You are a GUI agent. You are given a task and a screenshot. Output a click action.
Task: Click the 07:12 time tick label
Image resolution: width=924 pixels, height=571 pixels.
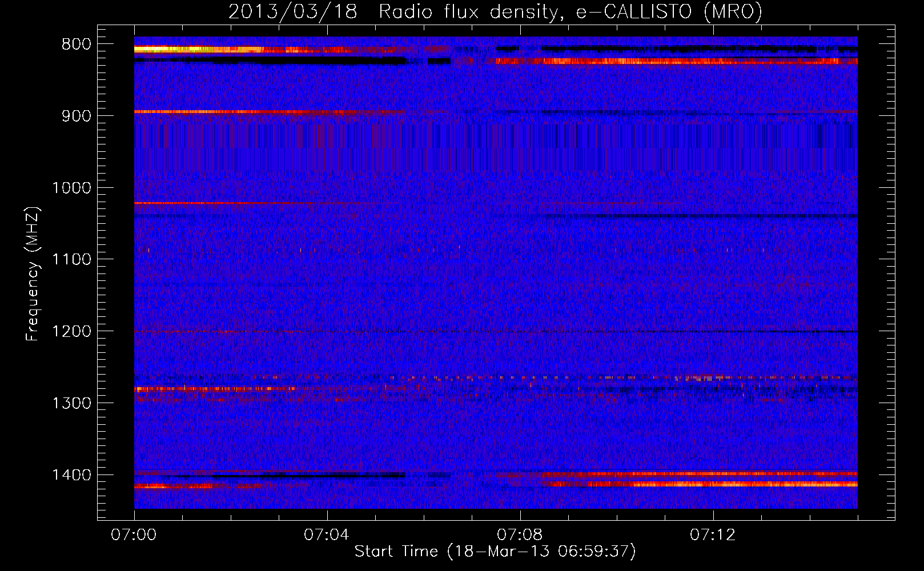coord(713,535)
